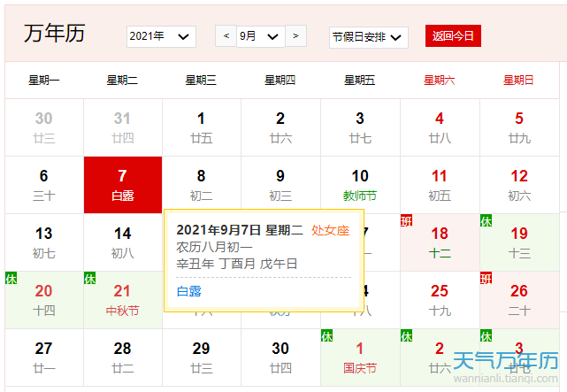Select September 29 廿三

202,357
